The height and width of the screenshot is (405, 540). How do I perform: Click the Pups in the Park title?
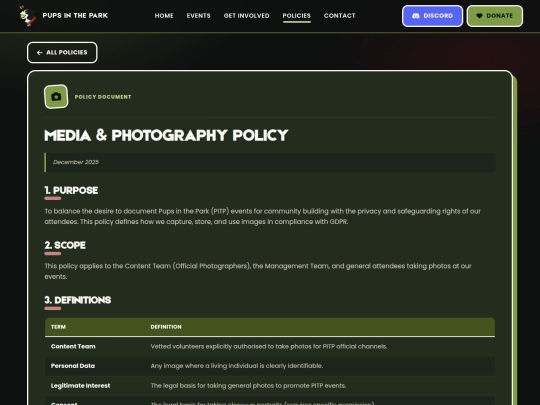click(75, 15)
